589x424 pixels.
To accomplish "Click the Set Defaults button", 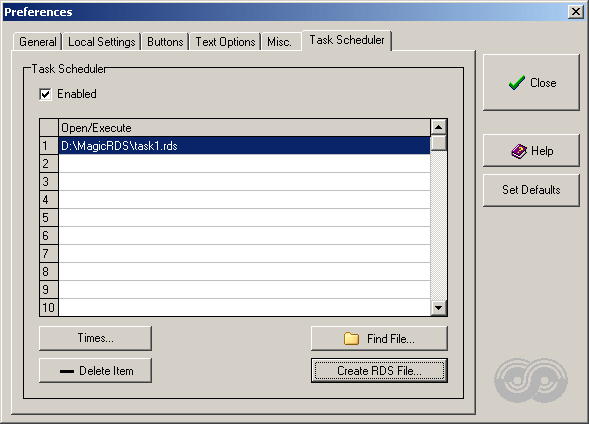I will [531, 190].
